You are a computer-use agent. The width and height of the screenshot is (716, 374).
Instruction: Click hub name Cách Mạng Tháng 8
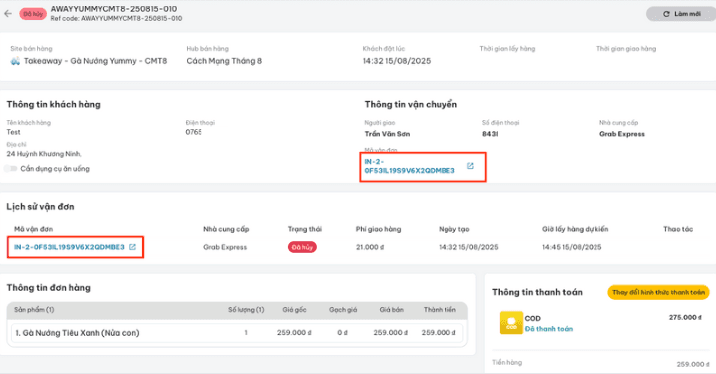pyautogui.click(x=224, y=61)
